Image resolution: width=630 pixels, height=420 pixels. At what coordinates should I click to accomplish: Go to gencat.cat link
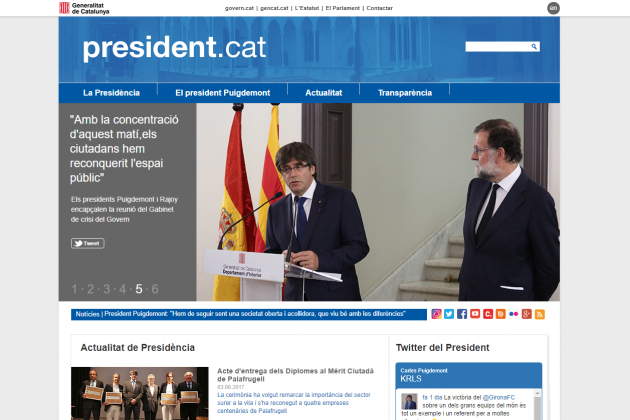coord(274,8)
